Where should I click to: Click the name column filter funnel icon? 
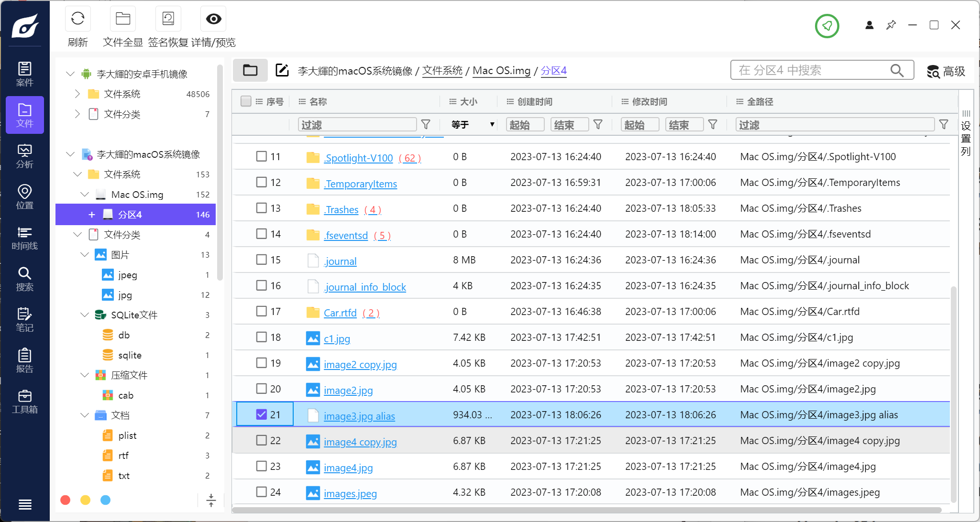click(426, 125)
